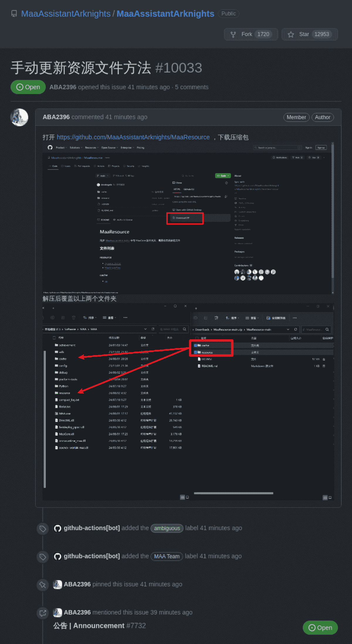Select the ambiguous label badge

(167, 528)
